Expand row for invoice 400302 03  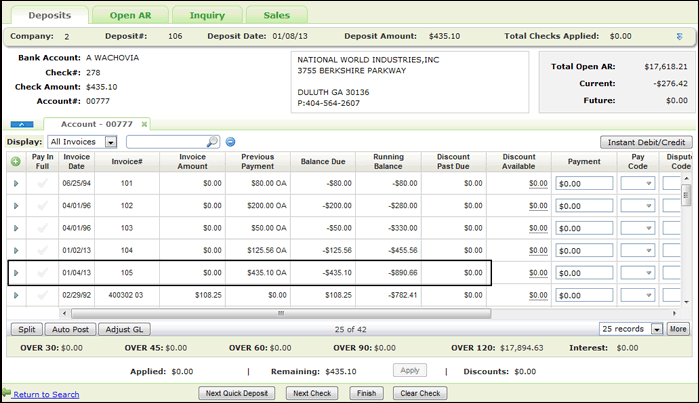(x=16, y=295)
